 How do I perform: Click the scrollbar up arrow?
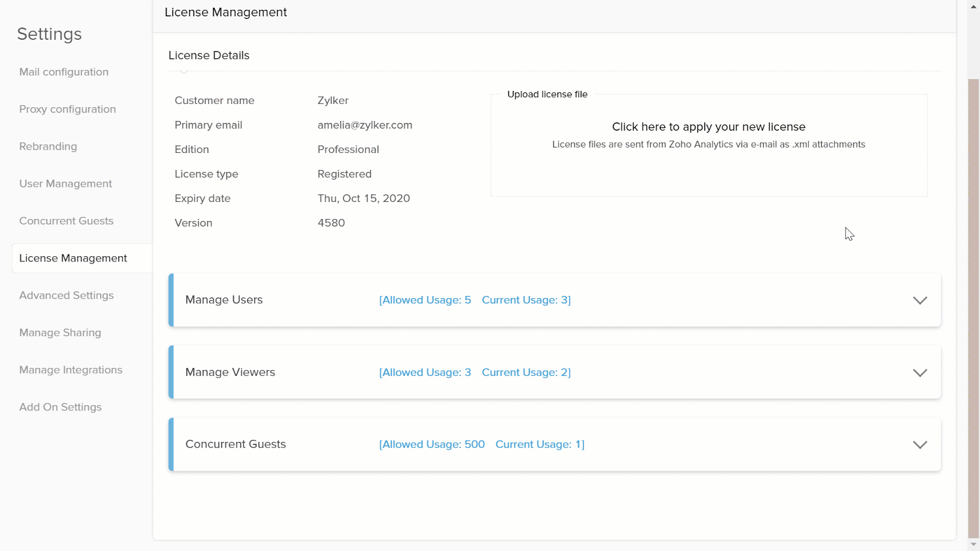tap(973, 6)
